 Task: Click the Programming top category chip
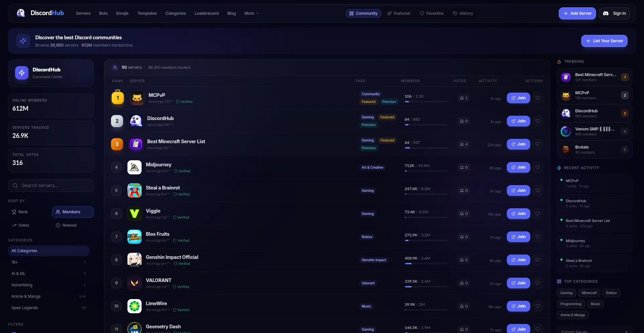(571, 304)
